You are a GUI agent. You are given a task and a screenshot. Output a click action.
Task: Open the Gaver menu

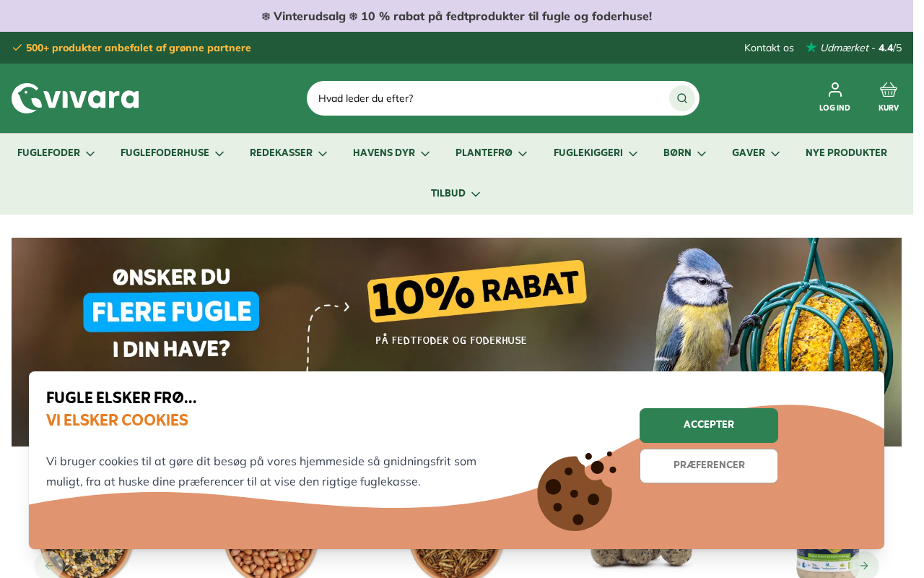point(756,153)
